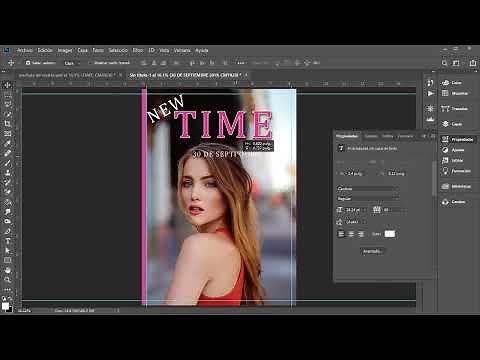Select the History Brush tool

coord(7,182)
